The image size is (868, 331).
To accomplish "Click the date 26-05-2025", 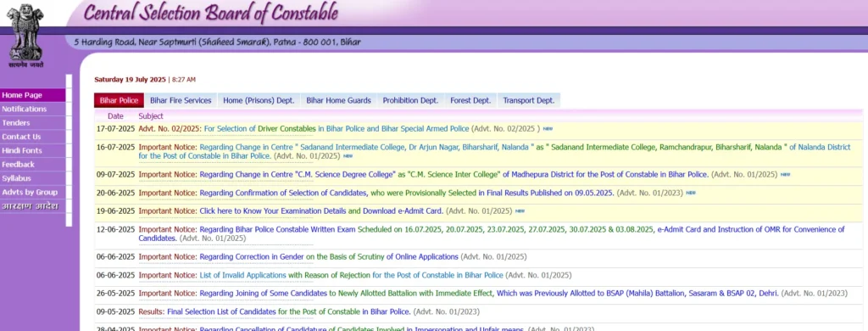I will (115, 294).
